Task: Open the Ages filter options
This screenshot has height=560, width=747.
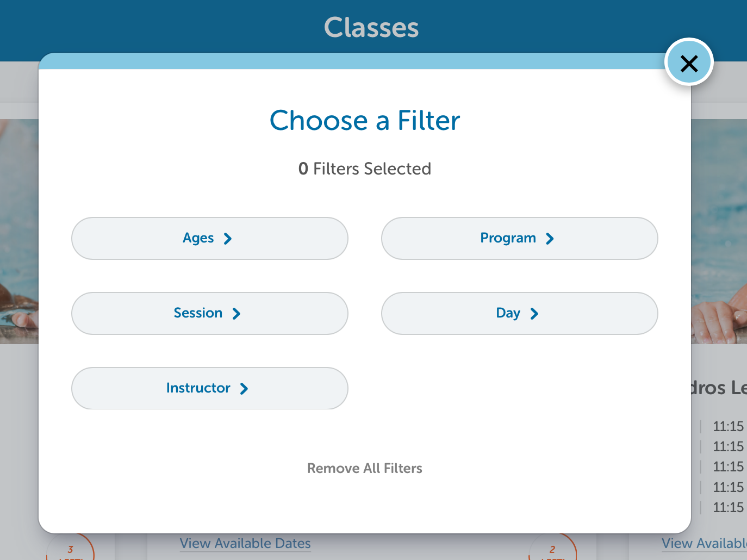Action: (x=210, y=239)
